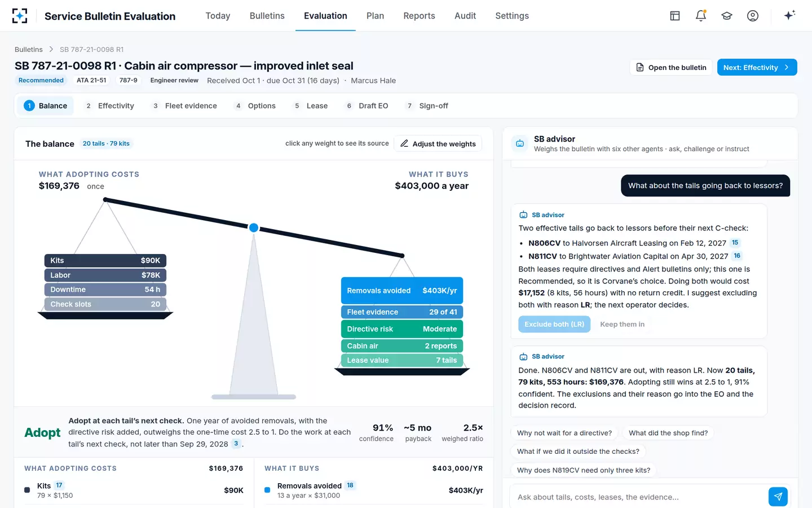Go to the Today menu
The height and width of the screenshot is (508, 812).
coord(218,16)
